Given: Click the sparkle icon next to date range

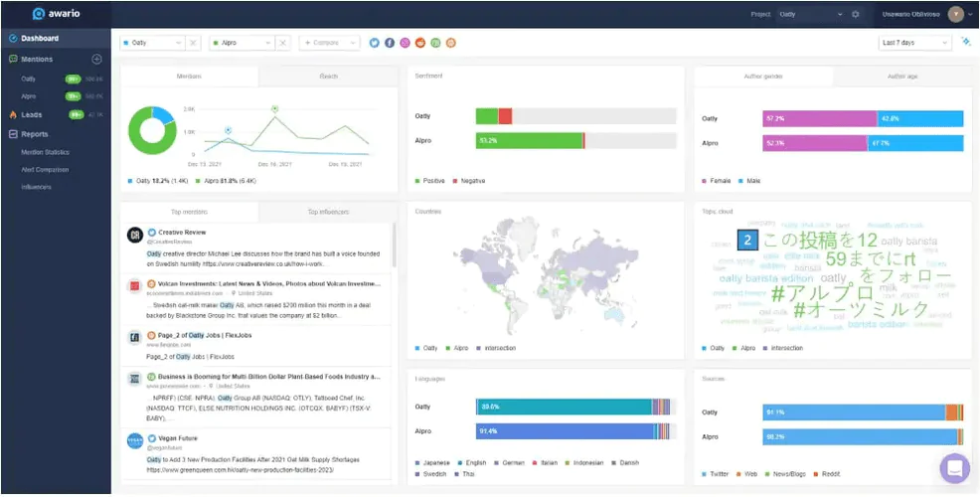Looking at the screenshot, I should (x=965, y=43).
